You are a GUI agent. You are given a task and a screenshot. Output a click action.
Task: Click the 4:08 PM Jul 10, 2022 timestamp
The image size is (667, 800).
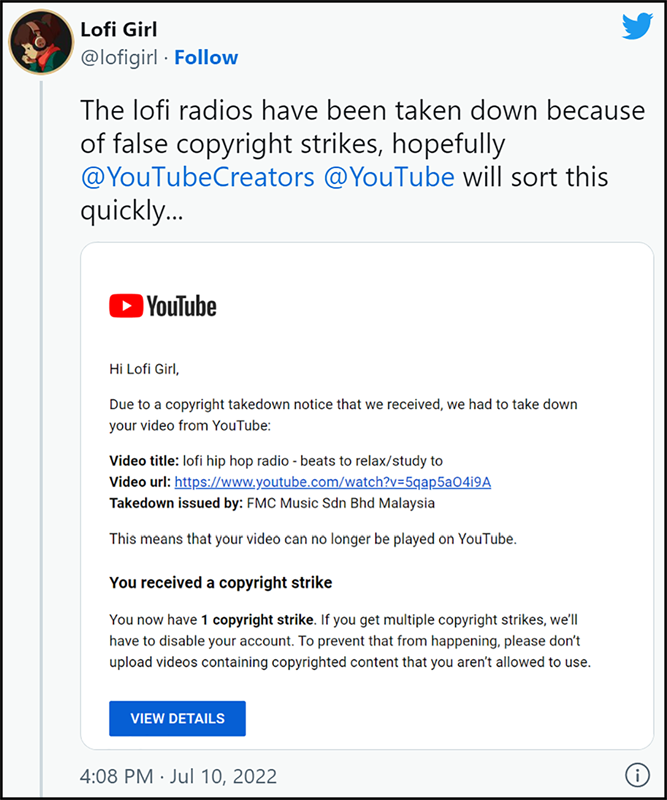(x=176, y=776)
